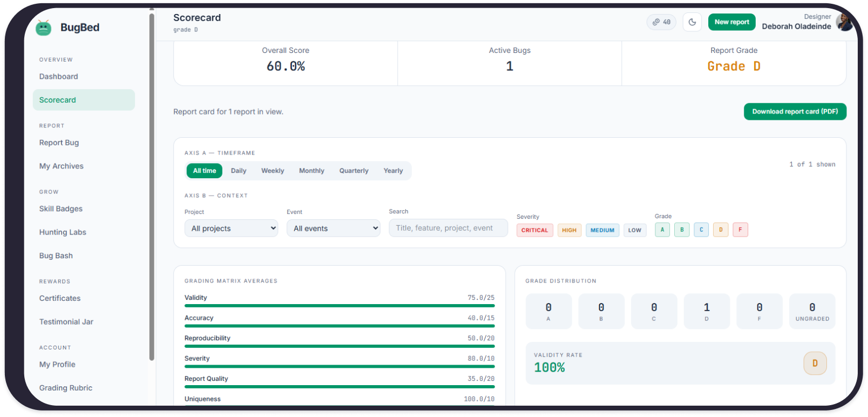This screenshot has width=868, height=417.
Task: Toggle the HIGH severity filter
Action: pos(569,230)
